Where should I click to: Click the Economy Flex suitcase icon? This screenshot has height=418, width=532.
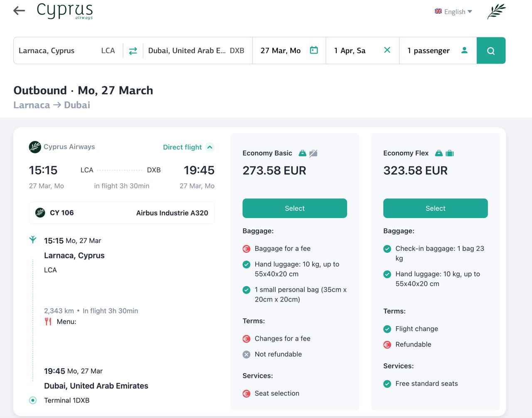pos(450,153)
